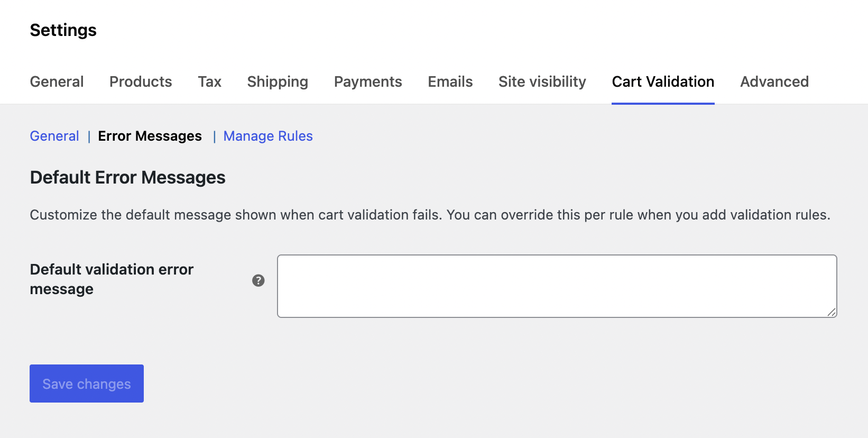
Task: Click the Settings page heading
Action: point(63,30)
